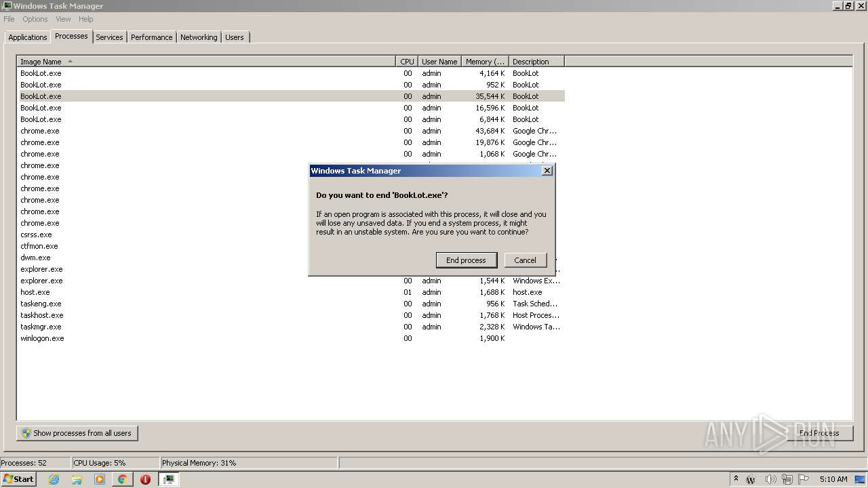The image size is (868, 488).
Task: Open the Action Center flag icon
Action: click(804, 479)
